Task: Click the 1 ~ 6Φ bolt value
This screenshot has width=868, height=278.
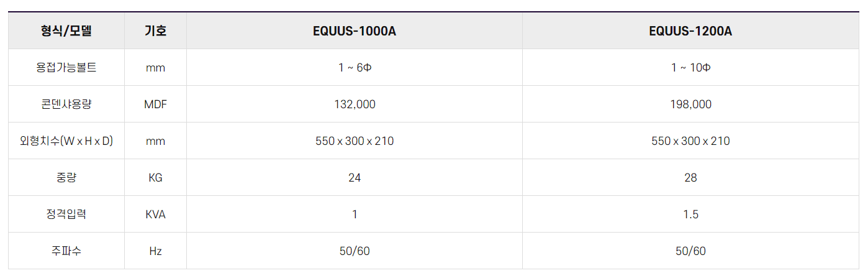Action: click(355, 68)
